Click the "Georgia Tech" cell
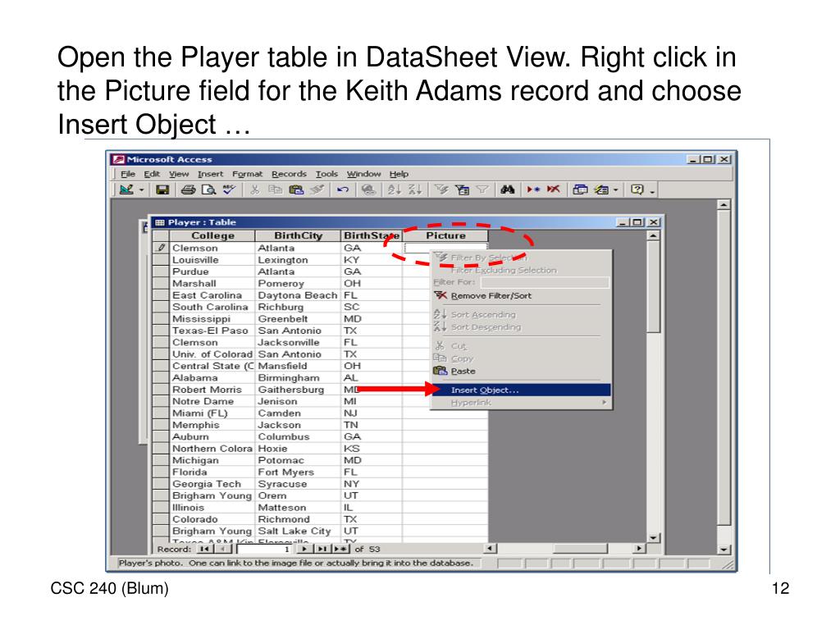The width and height of the screenshot is (840, 630). pyautogui.click(x=212, y=484)
